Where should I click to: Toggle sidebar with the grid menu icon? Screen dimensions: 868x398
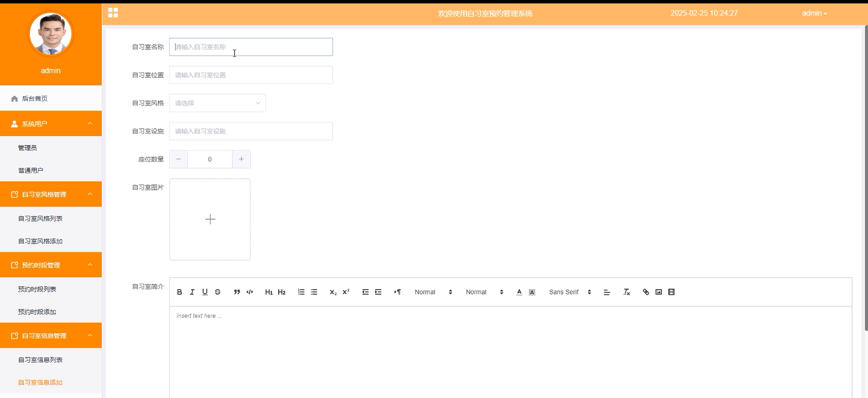(113, 13)
